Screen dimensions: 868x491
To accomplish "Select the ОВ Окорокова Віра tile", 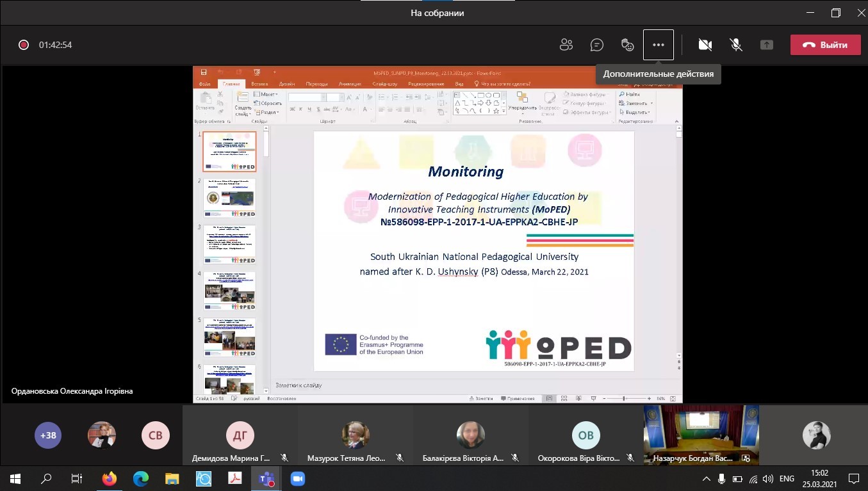I will coord(585,436).
